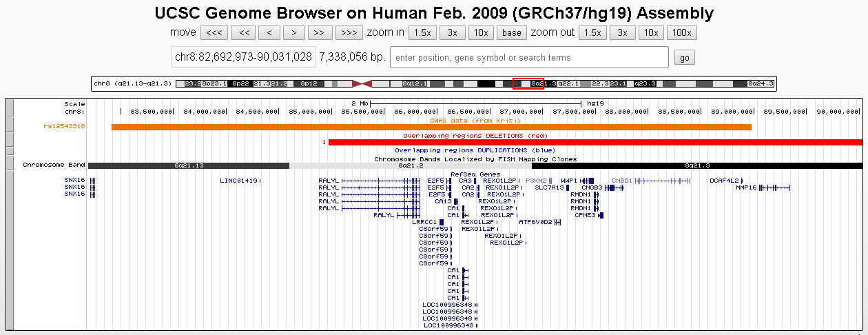
Task: Zoom out 10x
Action: (x=651, y=32)
